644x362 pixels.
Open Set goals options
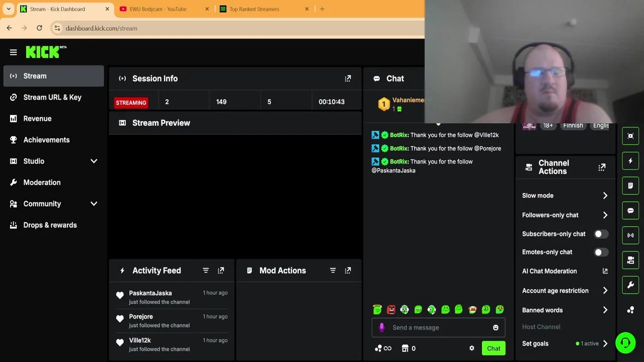[x=565, y=343]
